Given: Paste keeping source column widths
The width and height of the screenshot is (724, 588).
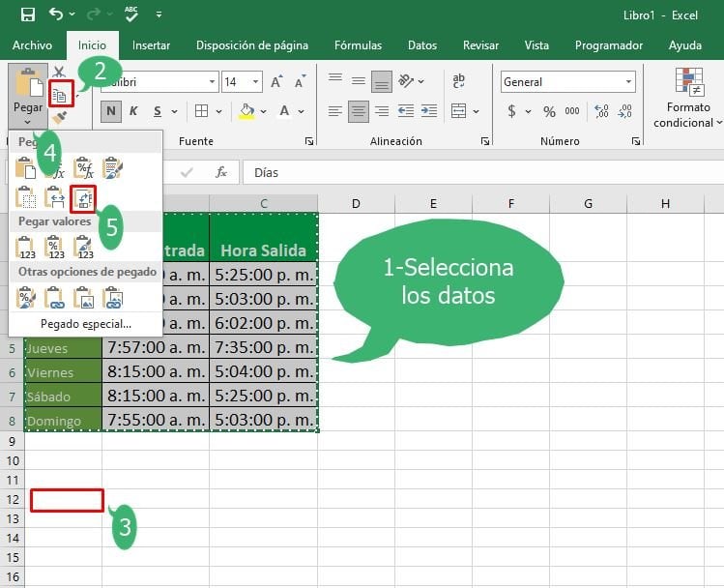Looking at the screenshot, I should [x=54, y=197].
